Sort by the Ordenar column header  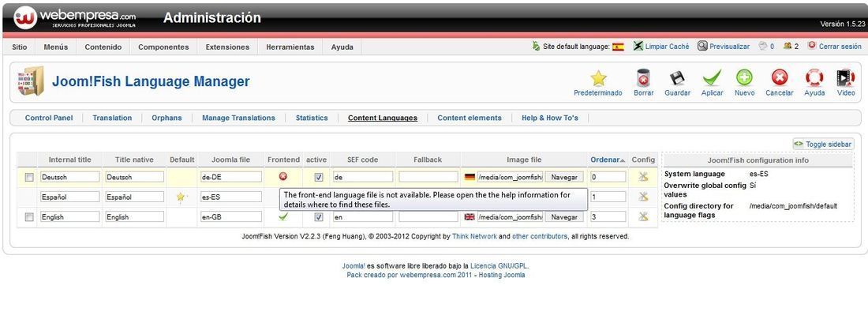point(605,160)
